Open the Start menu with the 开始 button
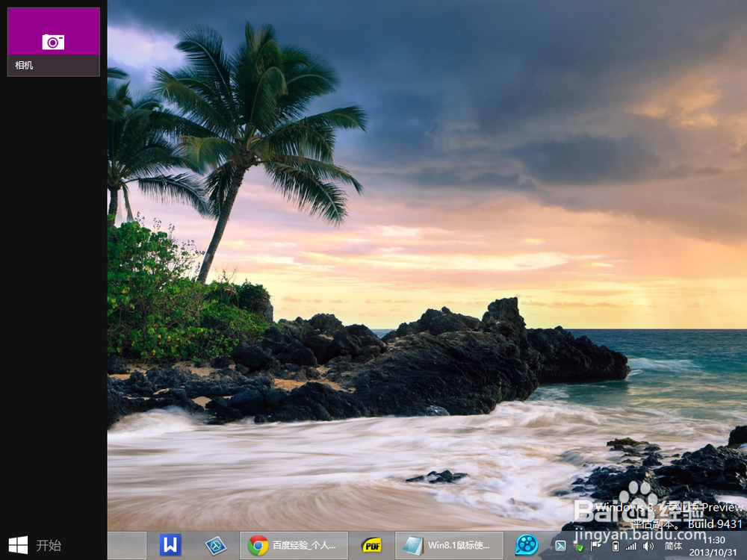The height and width of the screenshot is (560, 747). [34, 546]
